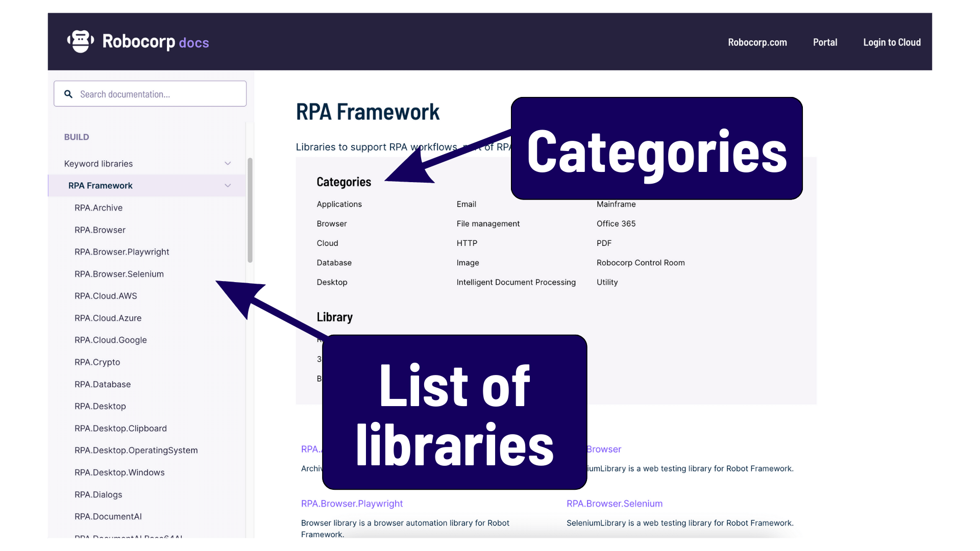Viewport: 980px width, 551px height.
Task: Filter by HTTP category
Action: 467,243
